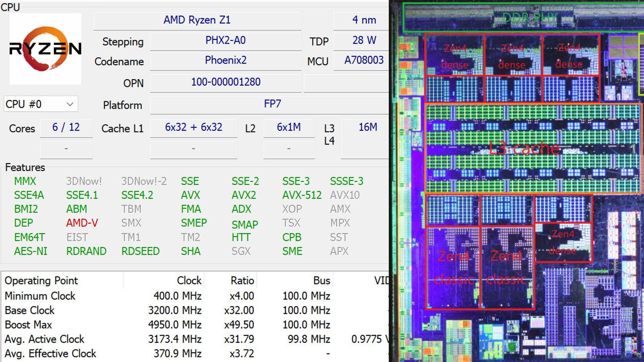Select the SSSE-3 feature flag
The image size is (644, 362).
click(347, 181)
